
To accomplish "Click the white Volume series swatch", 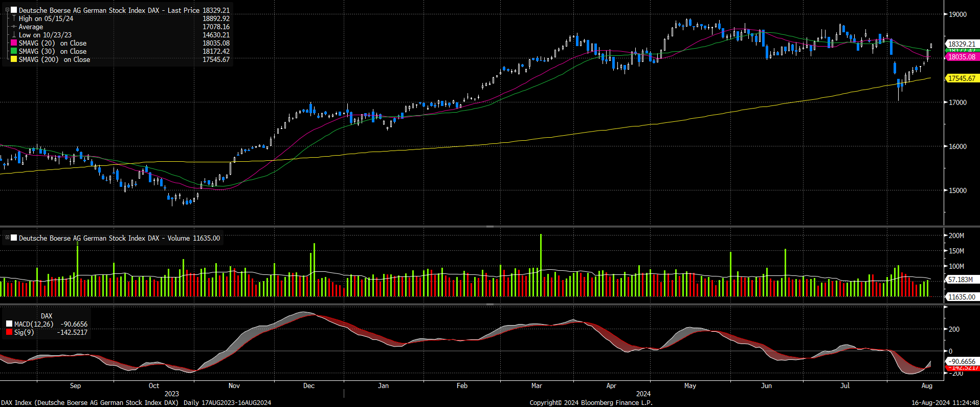I will [14, 238].
